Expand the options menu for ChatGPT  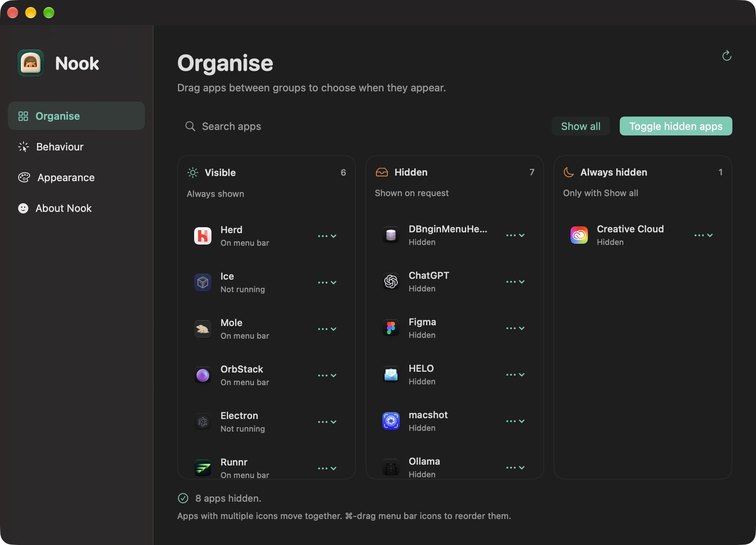515,282
